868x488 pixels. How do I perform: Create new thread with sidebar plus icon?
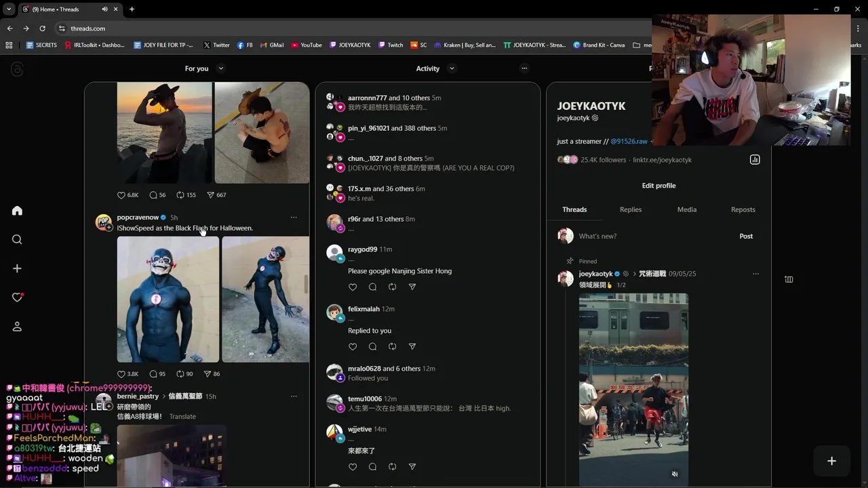point(17,268)
